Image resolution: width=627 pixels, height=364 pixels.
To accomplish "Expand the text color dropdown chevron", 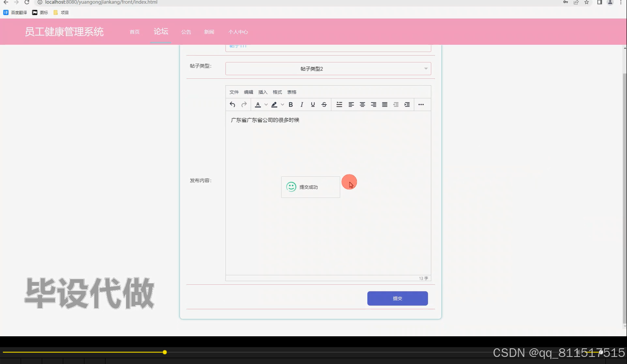I will click(x=266, y=104).
